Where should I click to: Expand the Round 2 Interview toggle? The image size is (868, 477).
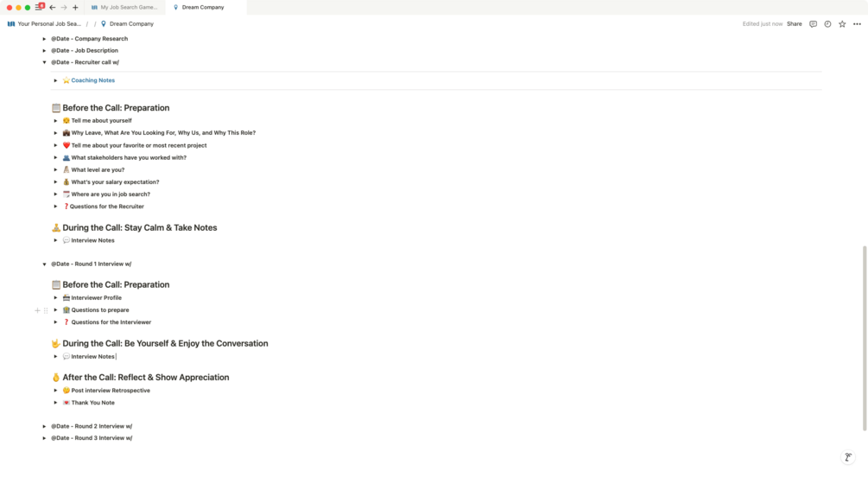44,427
